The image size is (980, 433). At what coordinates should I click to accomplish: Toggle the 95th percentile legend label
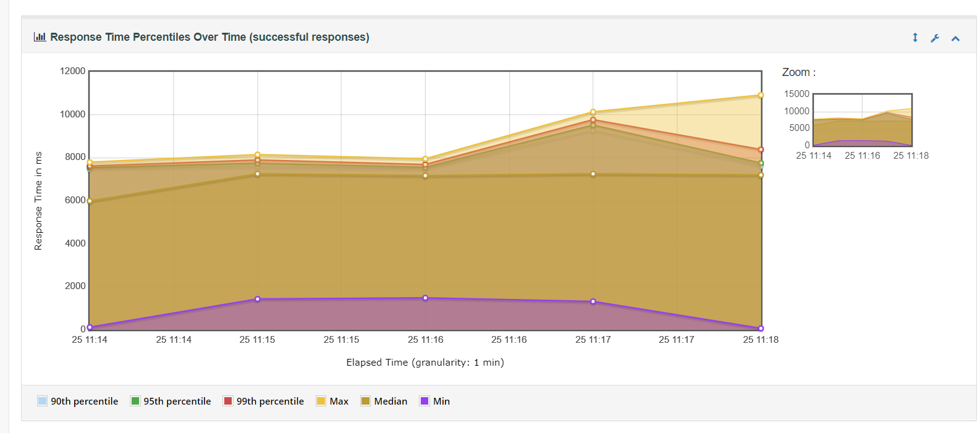(x=177, y=401)
